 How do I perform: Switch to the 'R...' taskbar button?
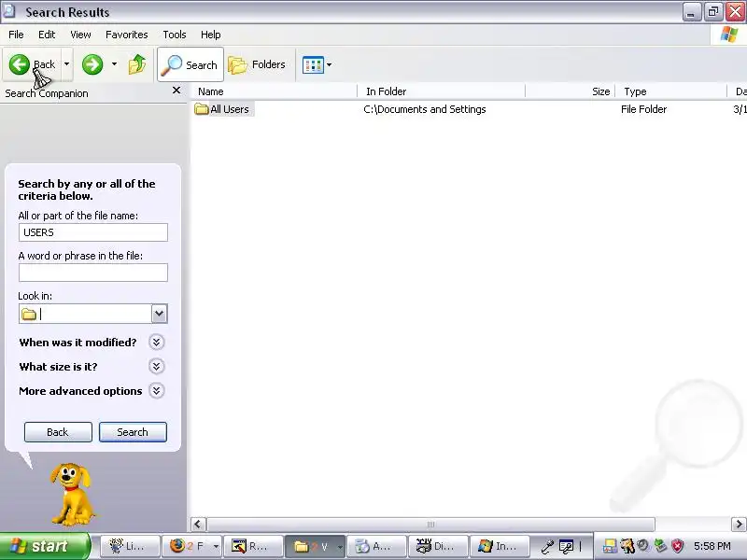(252, 546)
